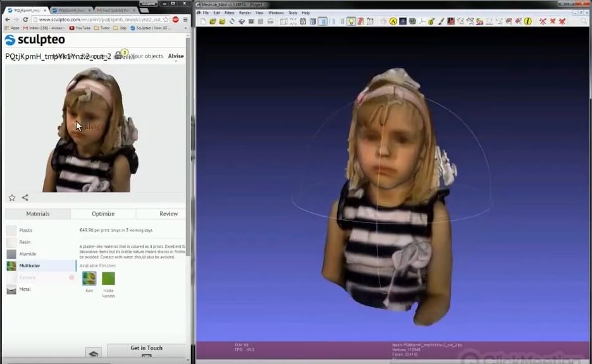Switch to the Review tab on Sculpteo
592x364 pixels.
click(x=168, y=214)
